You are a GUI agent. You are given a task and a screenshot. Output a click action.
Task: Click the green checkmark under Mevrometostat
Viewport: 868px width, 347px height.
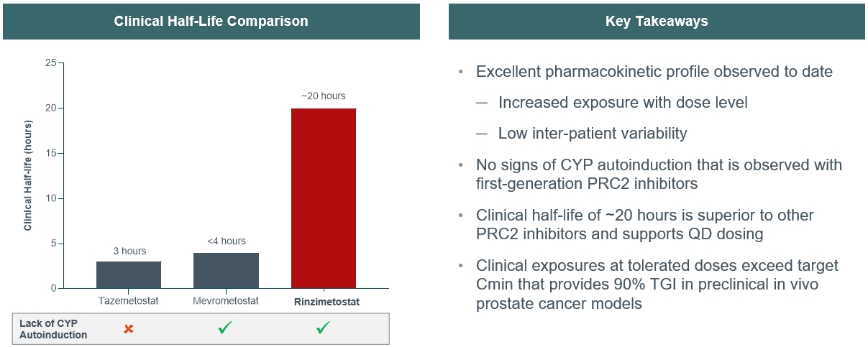pyautogui.click(x=226, y=328)
